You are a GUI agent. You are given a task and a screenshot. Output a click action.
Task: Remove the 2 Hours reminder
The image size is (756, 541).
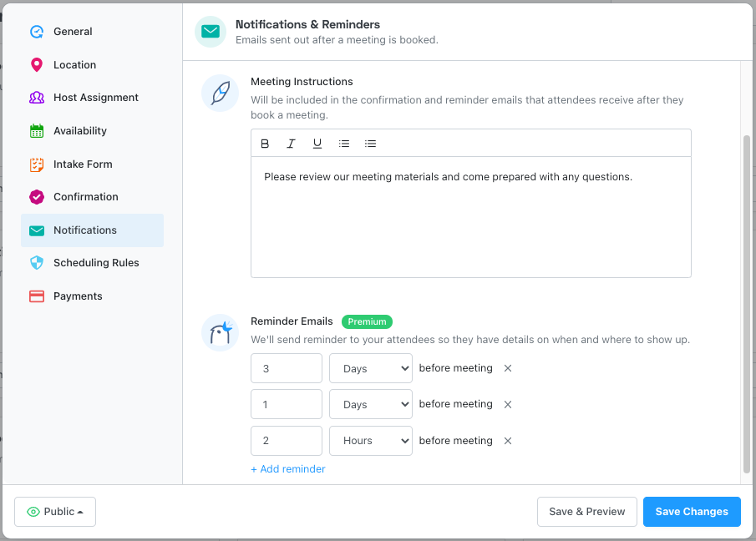pos(508,441)
